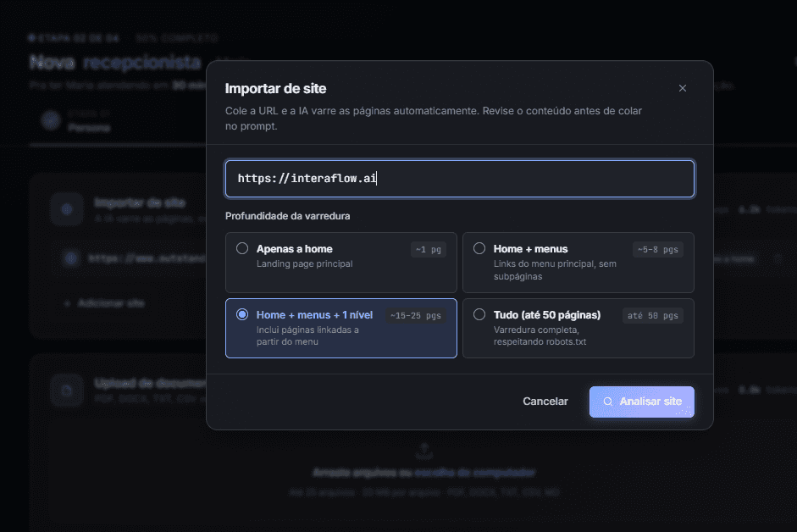Click the ~1 pg badge

(428, 250)
